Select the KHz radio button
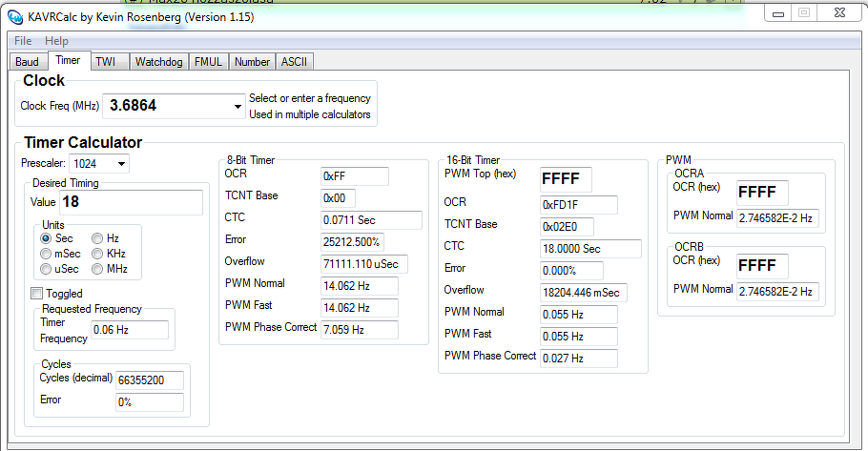The image size is (868, 451). pyautogui.click(x=97, y=254)
